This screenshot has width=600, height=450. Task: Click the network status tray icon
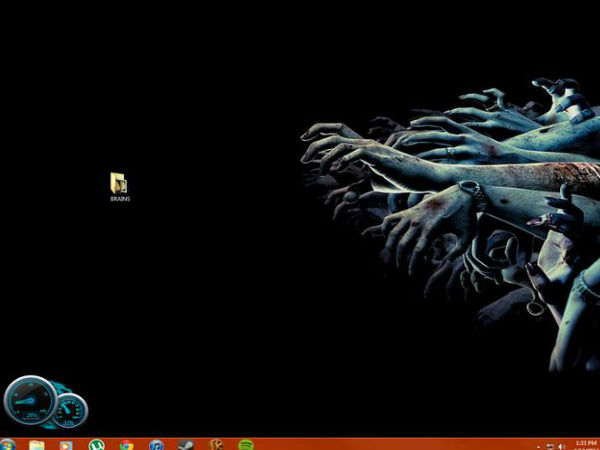pyautogui.click(x=550, y=445)
